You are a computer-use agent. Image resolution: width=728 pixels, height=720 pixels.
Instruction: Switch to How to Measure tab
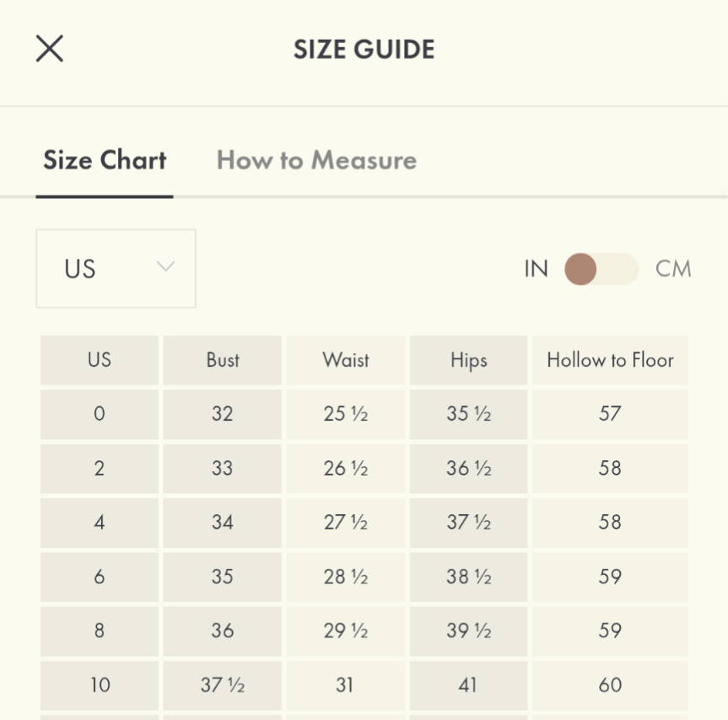[x=316, y=160]
